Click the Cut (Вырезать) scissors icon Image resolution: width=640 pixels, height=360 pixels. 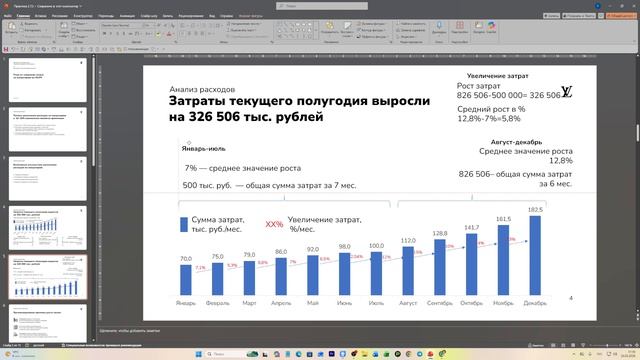[22, 24]
